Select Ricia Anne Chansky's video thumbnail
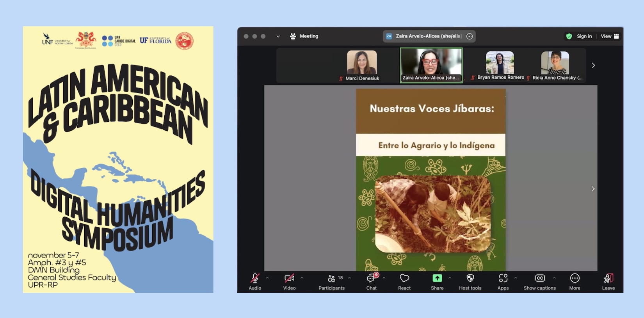This screenshot has width=644, height=318. click(x=555, y=62)
